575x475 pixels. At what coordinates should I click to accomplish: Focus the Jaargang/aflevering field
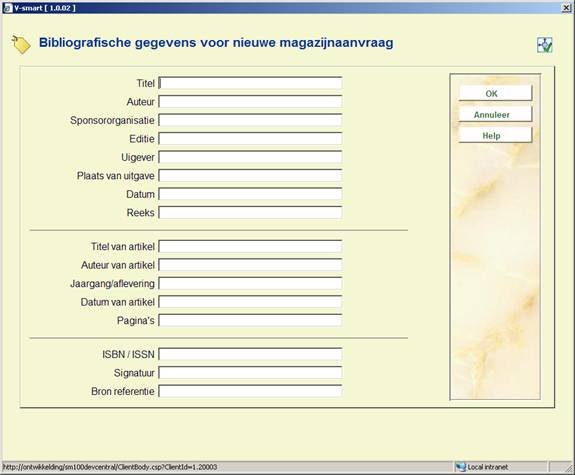[250, 284]
